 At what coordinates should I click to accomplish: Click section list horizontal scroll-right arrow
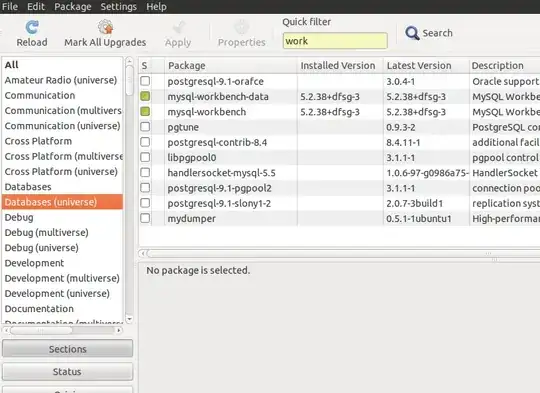coord(119,330)
